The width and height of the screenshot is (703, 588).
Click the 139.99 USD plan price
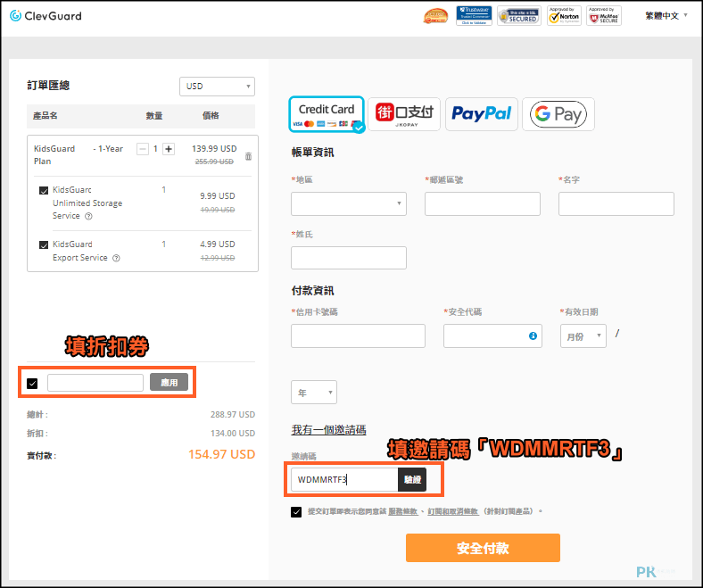pos(214,149)
